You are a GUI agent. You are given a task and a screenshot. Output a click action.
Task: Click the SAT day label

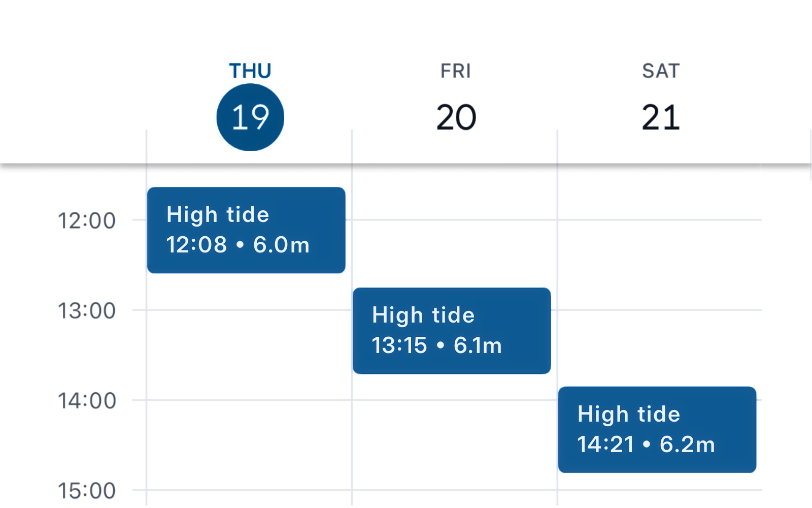660,71
